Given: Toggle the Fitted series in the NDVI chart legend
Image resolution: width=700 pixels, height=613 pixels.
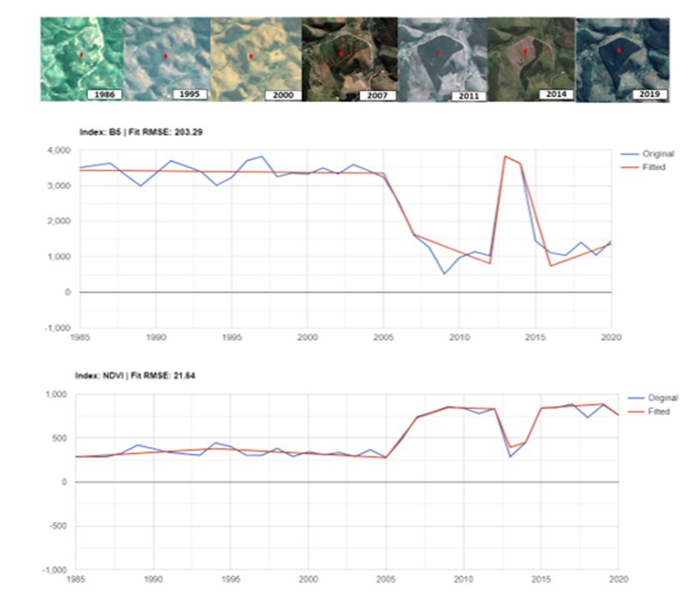Looking at the screenshot, I should click(657, 412).
